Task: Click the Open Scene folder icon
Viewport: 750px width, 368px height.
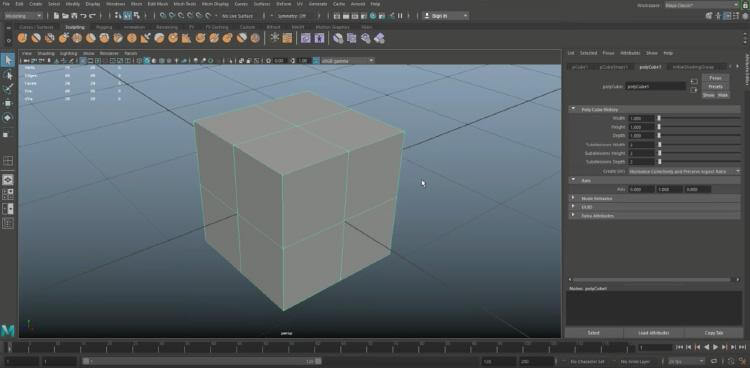Action: point(65,16)
